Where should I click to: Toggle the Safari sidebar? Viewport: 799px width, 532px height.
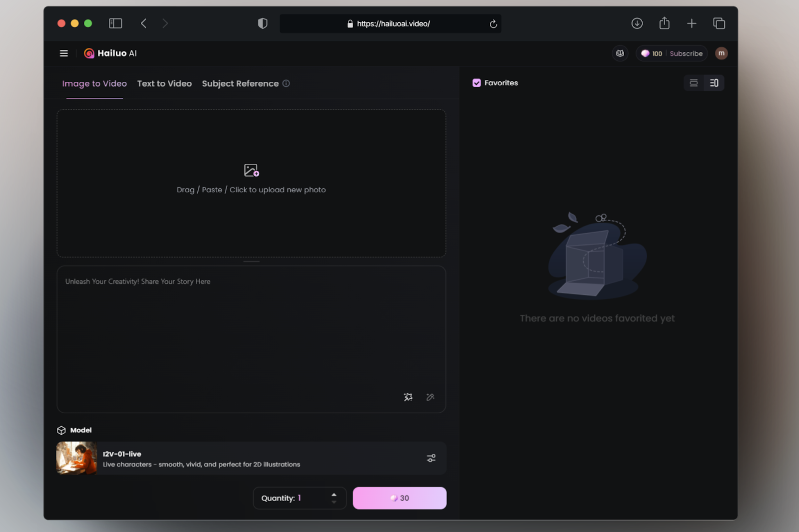(x=115, y=23)
